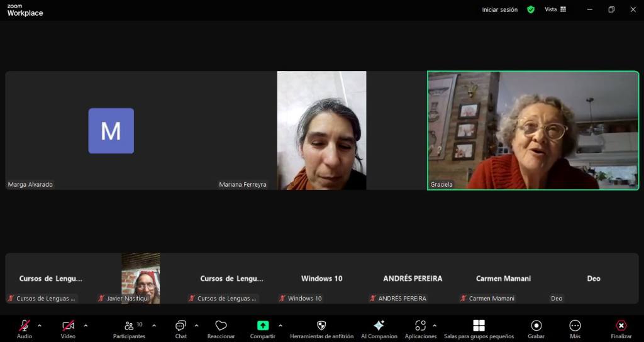This screenshot has width=644, height=342.
Task: Open the Participantes panel
Action: pos(129,328)
